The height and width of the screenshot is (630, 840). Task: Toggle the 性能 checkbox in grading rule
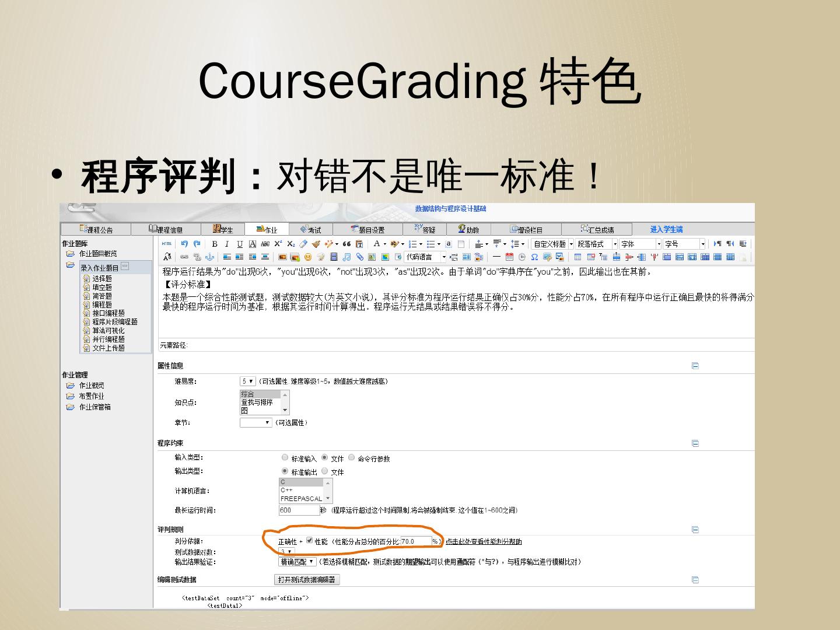(309, 541)
